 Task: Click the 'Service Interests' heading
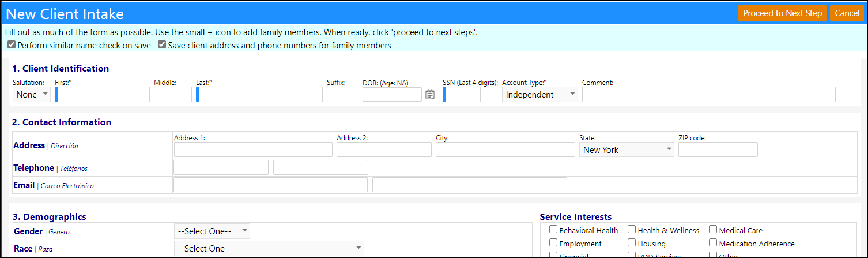coord(575,216)
